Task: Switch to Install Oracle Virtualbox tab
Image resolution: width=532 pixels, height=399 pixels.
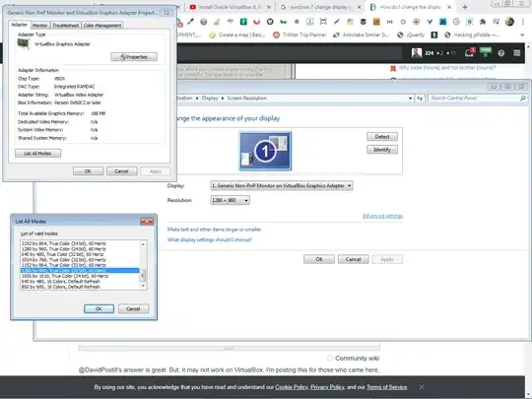Action: coord(231,7)
